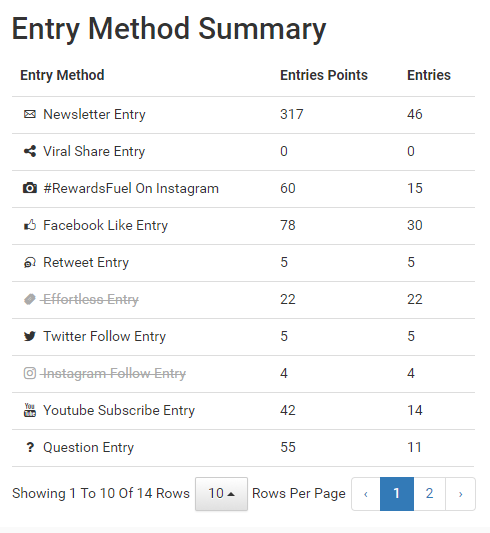Click the next page arrow

point(460,494)
